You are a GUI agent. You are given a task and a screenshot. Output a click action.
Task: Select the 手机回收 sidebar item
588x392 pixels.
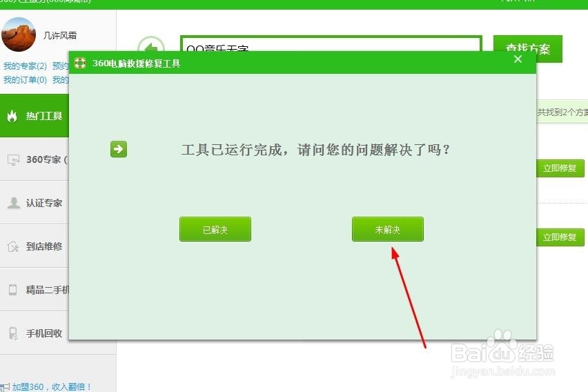coord(35,333)
